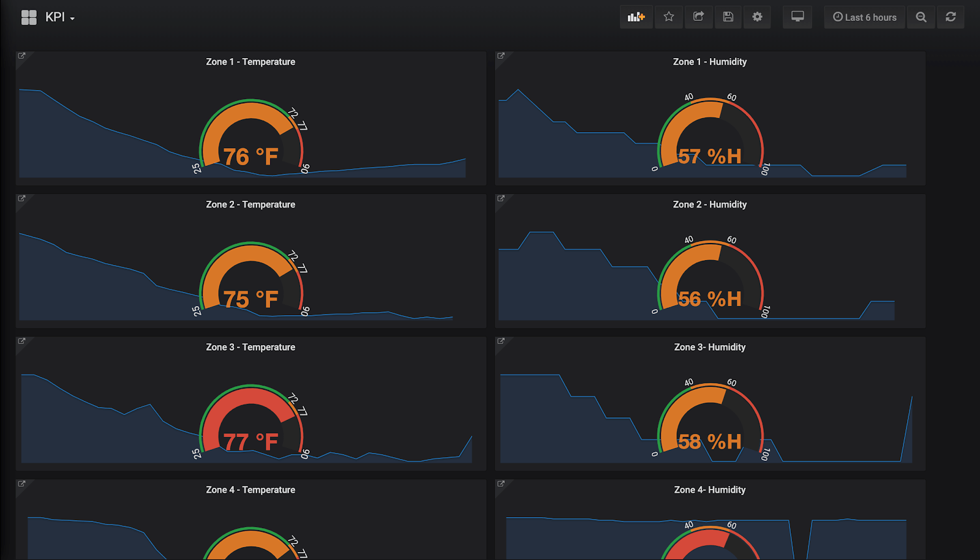Click the Save dashboard disk icon

click(728, 17)
